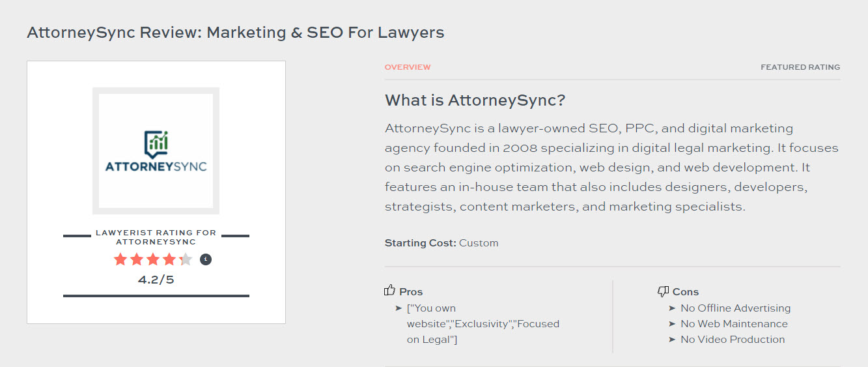This screenshot has height=367, width=868.
Task: Click the arrow bullet in the Pros list
Action: (x=399, y=308)
